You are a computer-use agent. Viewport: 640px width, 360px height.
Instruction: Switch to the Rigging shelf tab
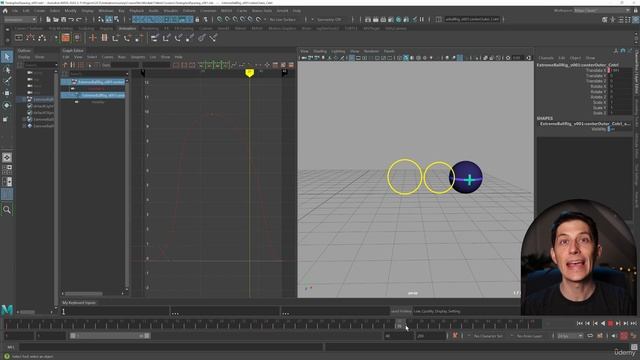tap(106, 29)
